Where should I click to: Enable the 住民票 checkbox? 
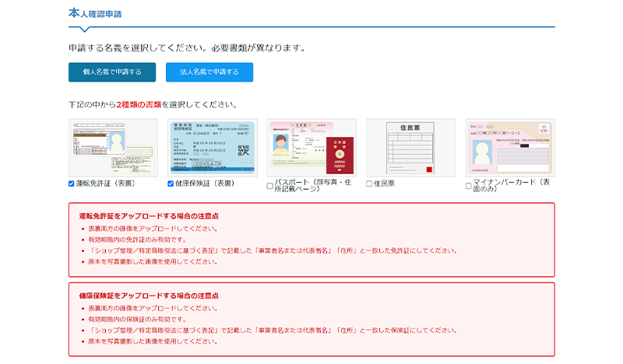369,184
